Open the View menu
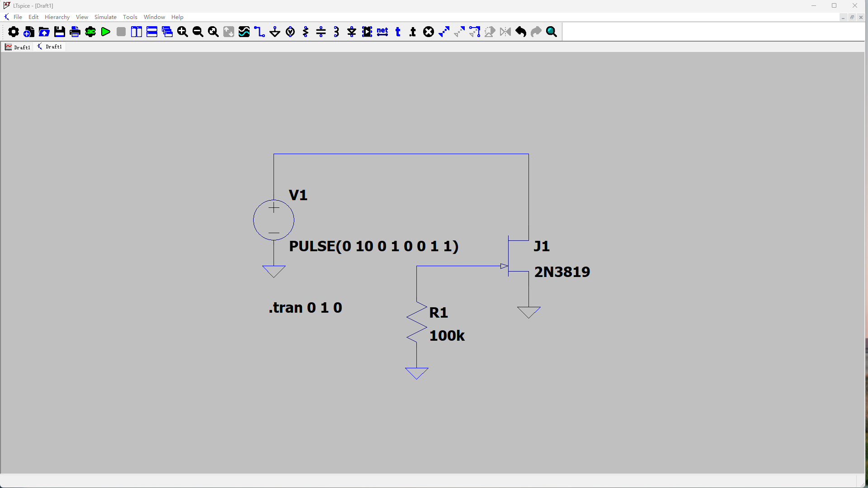The width and height of the screenshot is (868, 488). (82, 17)
